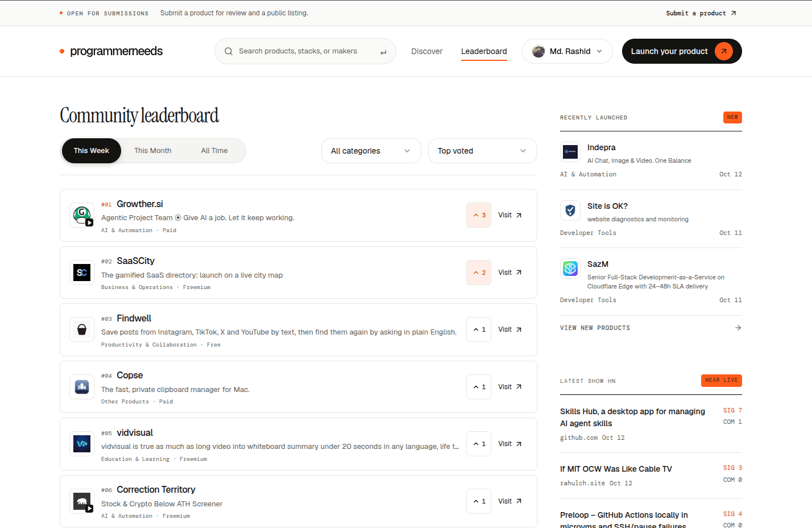
Task: Open the Top voted sort dropdown
Action: [482, 151]
